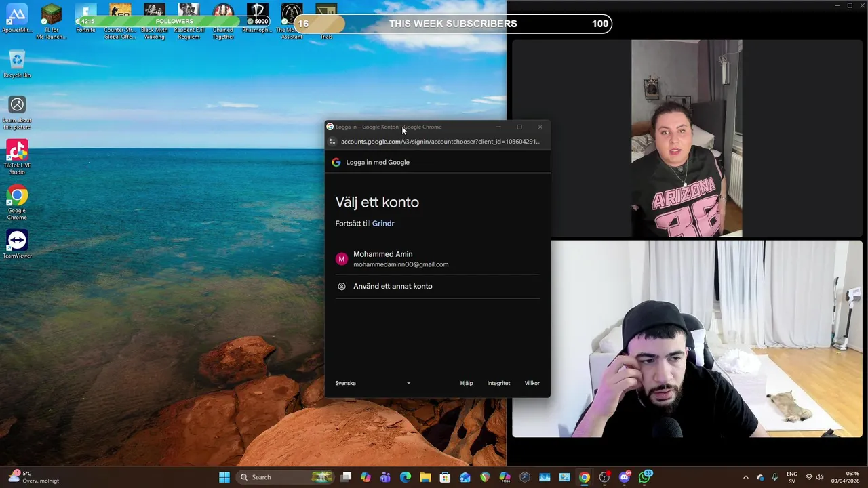The image size is (868, 488).
Task: Click the Hjälp link
Action: coord(467,383)
